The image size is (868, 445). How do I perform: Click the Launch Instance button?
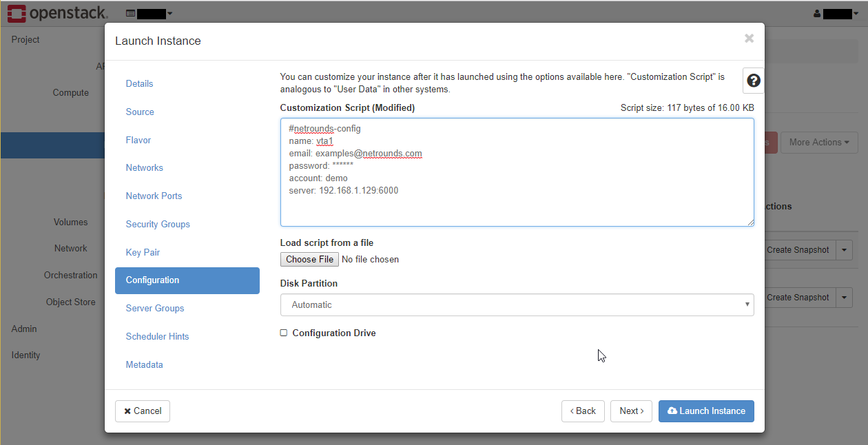pos(706,411)
